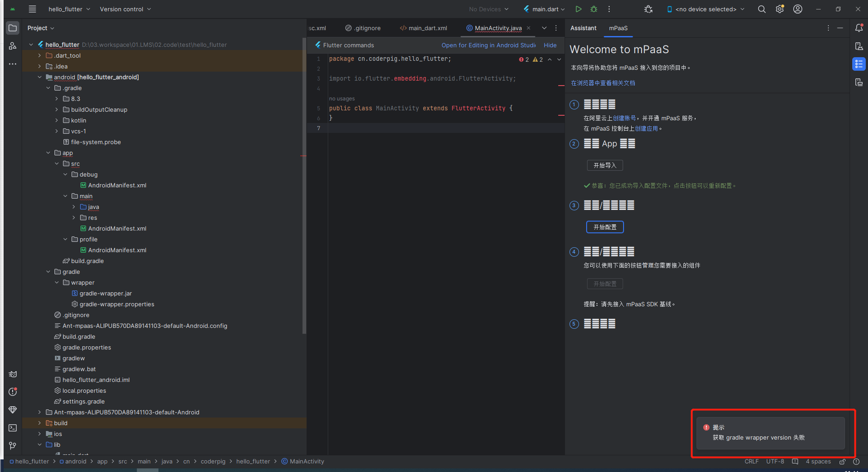Image resolution: width=868 pixels, height=472 pixels.
Task: Minimize the Assistant panel
Action: coord(840,28)
